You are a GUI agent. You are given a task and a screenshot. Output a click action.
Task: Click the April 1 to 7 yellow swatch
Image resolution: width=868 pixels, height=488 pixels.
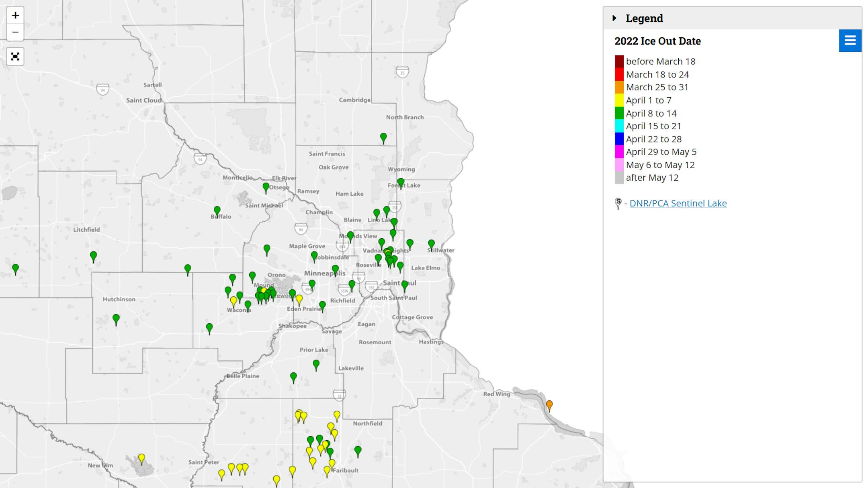pyautogui.click(x=619, y=100)
